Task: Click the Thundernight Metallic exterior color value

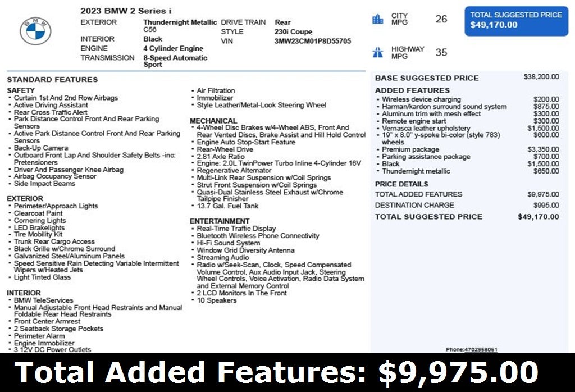Action: pos(180,22)
